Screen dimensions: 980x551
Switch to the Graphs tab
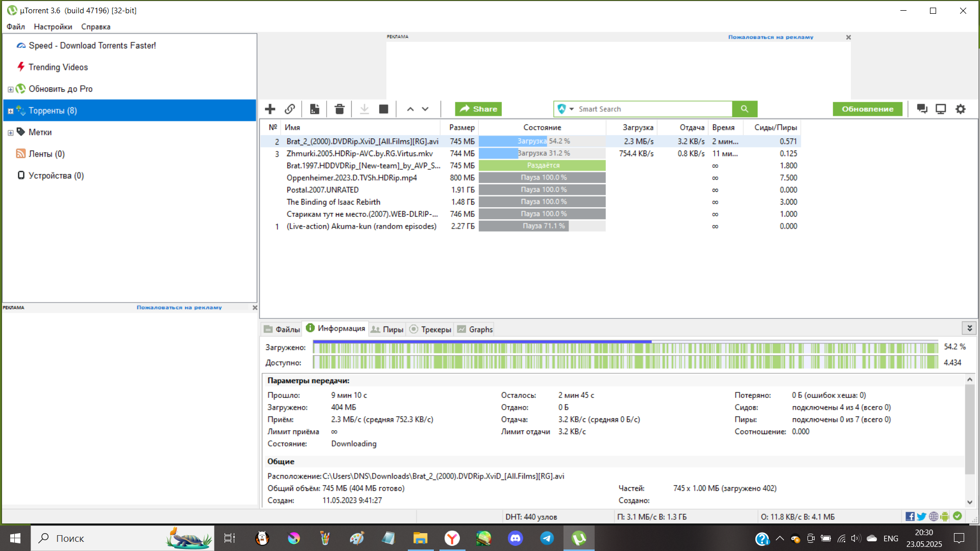pos(475,329)
